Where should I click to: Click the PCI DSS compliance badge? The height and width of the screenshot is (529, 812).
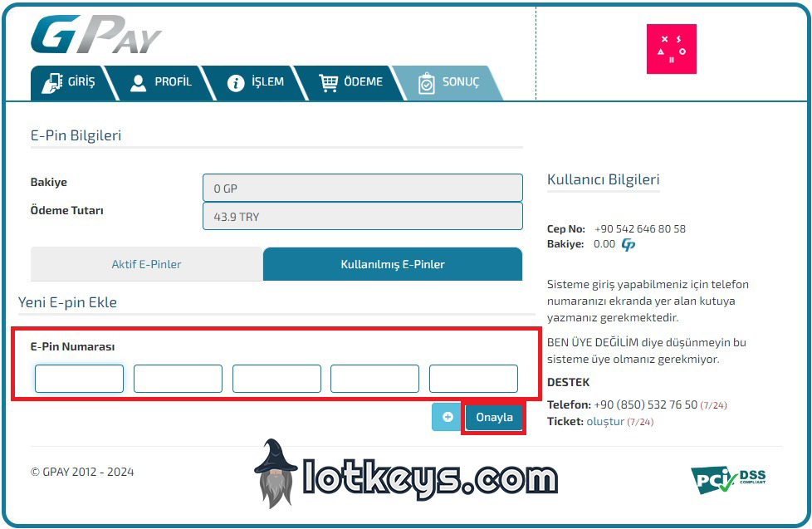pyautogui.click(x=728, y=480)
